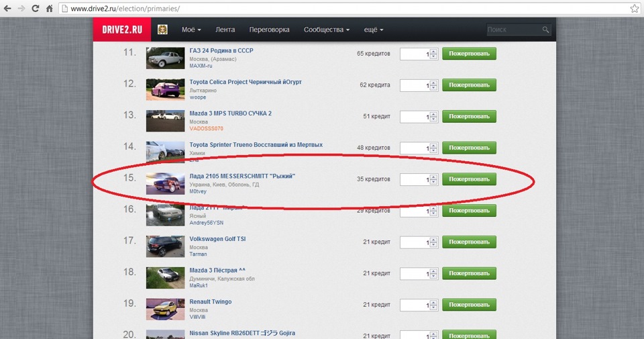
Task: Open user profile MAXIM-ru
Action: tap(201, 66)
